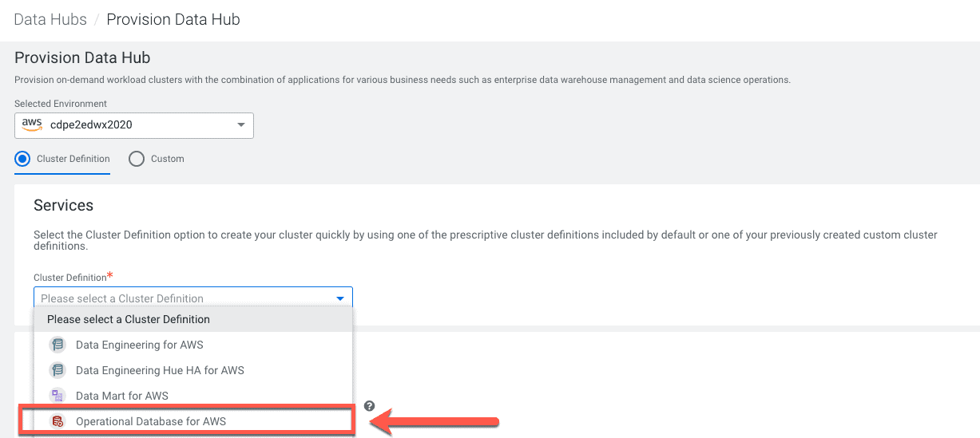The height and width of the screenshot is (438, 980).
Task: Collapse the Cluster Definition dropdown with its blue arrow
Action: coord(340,298)
